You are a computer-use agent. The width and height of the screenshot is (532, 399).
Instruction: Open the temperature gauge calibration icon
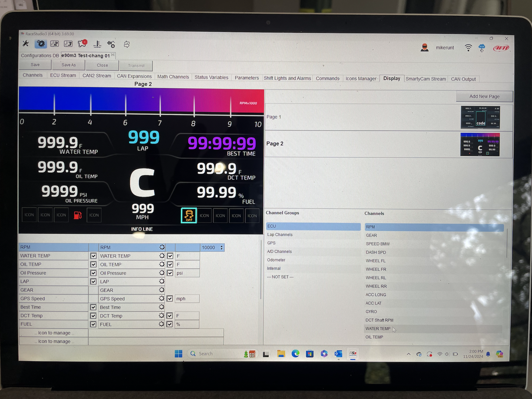tap(97, 44)
